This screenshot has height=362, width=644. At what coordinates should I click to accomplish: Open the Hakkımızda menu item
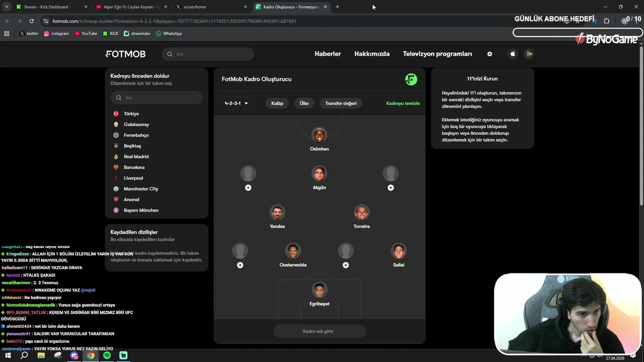pyautogui.click(x=372, y=54)
